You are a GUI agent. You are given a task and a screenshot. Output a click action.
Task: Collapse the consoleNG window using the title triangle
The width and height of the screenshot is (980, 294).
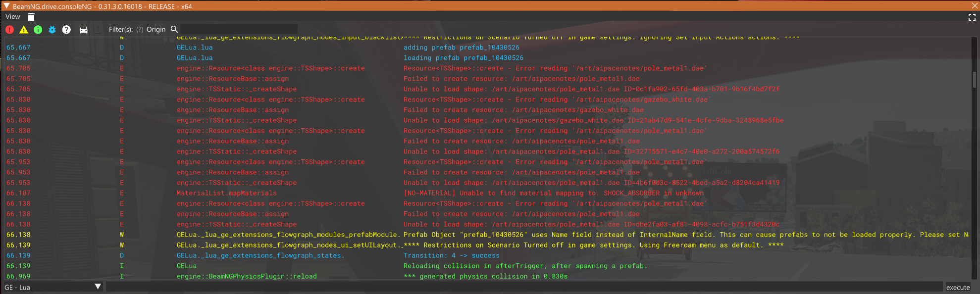6,6
